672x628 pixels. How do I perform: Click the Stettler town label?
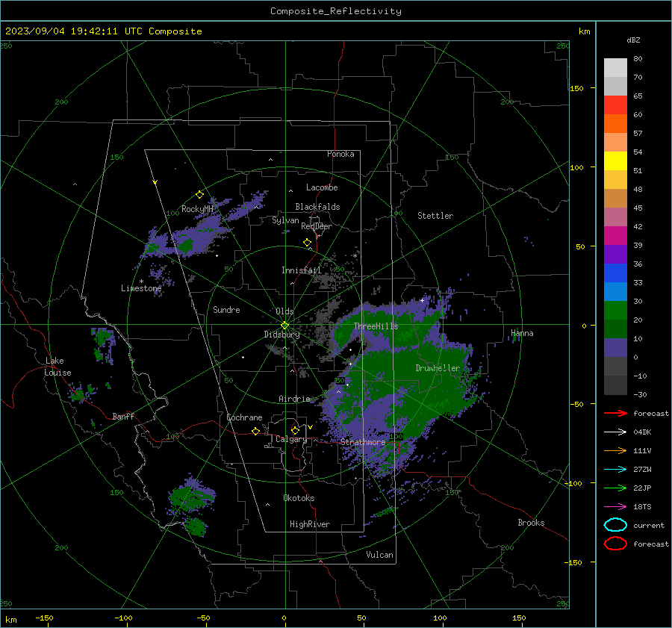click(435, 216)
